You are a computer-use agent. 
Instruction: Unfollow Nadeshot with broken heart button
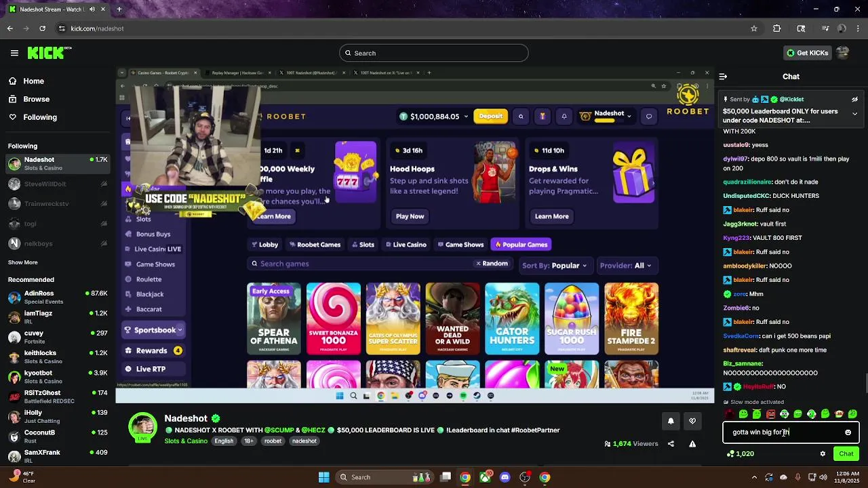tap(692, 421)
